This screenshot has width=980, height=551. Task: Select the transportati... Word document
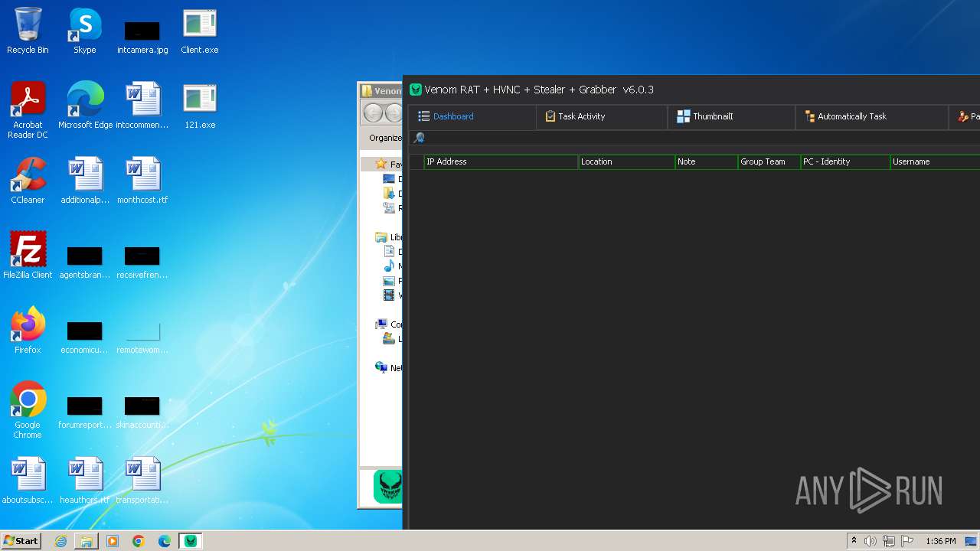tap(142, 481)
